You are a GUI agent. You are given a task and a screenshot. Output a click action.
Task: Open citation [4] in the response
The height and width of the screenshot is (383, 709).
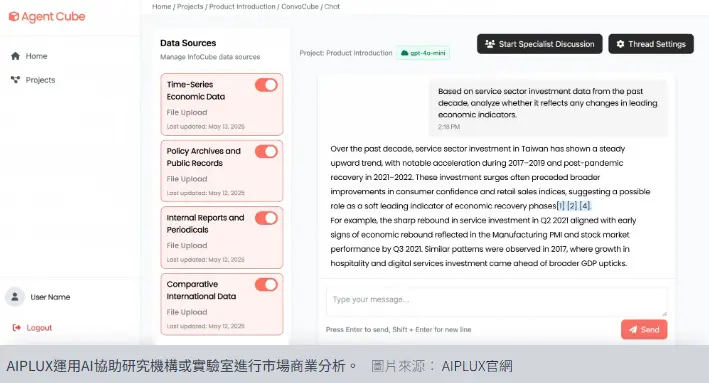585,206
